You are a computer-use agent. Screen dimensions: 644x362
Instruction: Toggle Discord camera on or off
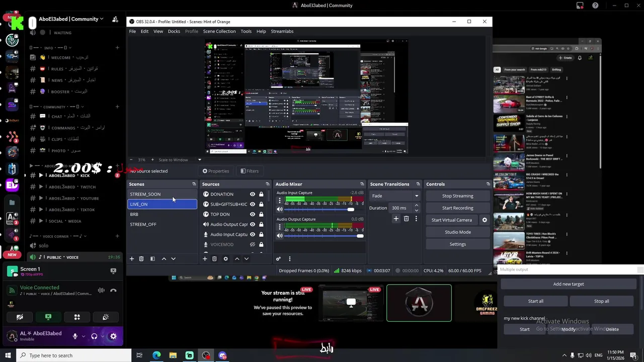click(20, 317)
